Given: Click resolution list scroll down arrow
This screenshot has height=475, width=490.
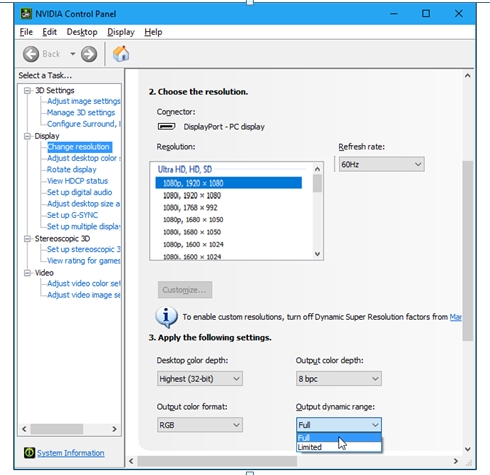Looking at the screenshot, I should 317,254.
